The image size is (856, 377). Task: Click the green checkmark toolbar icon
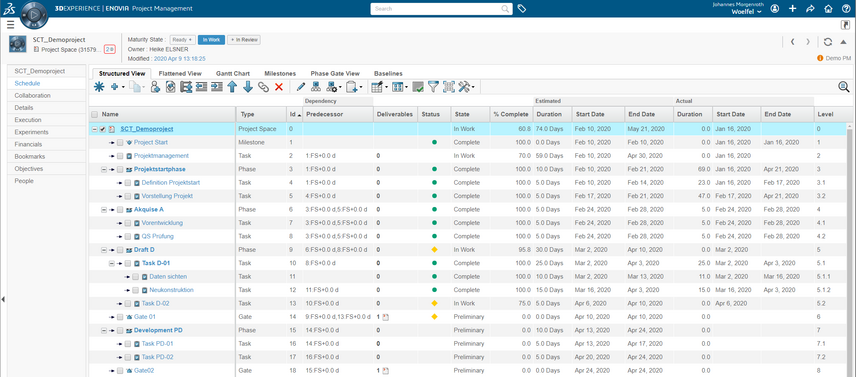click(x=418, y=87)
